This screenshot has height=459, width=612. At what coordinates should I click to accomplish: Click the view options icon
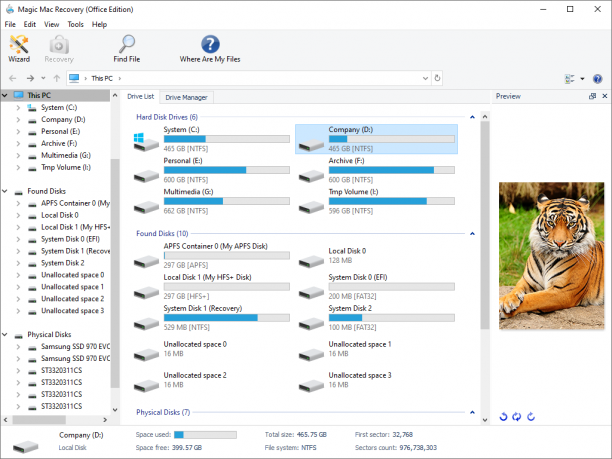[569, 79]
